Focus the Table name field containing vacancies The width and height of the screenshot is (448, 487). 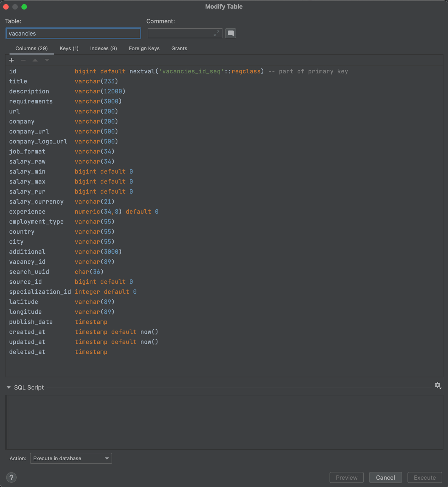pyautogui.click(x=73, y=33)
